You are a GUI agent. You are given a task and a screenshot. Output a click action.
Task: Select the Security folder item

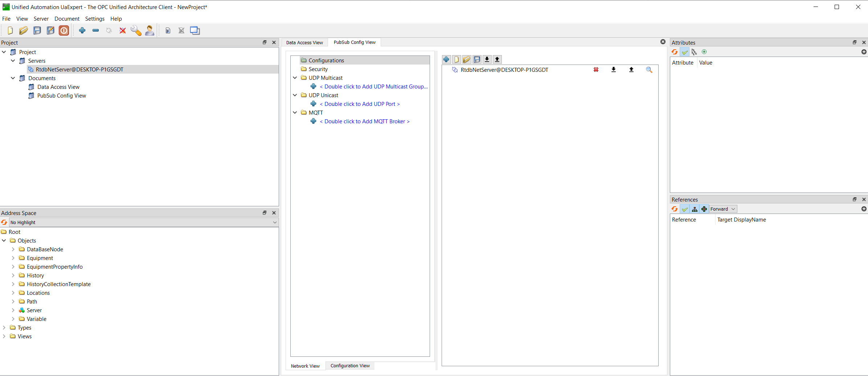point(318,69)
